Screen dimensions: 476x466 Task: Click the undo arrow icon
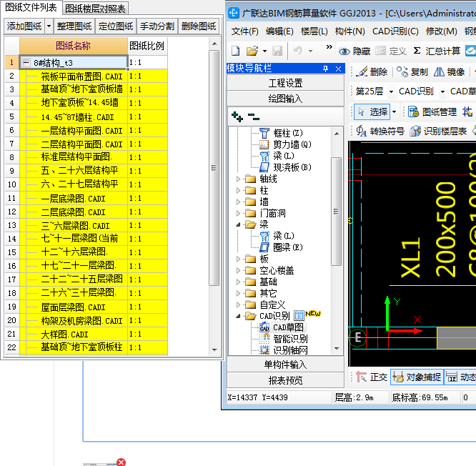[x=298, y=51]
